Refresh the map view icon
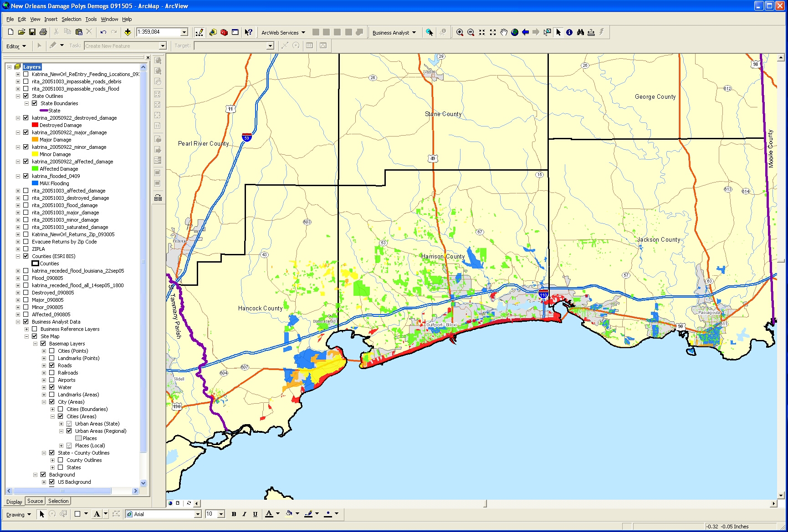Screen dimensions: 788x532 pyautogui.click(x=189, y=503)
